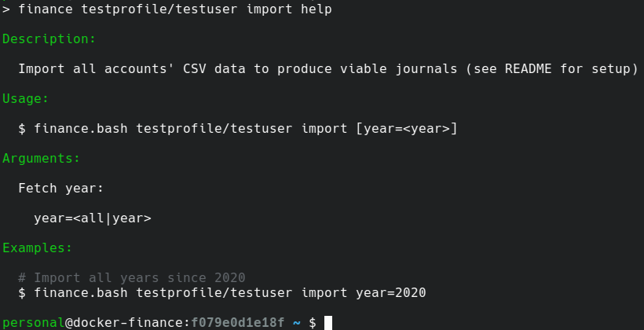644x330 pixels.
Task: Click the '>' symbol before the top command
Action: 6,9
